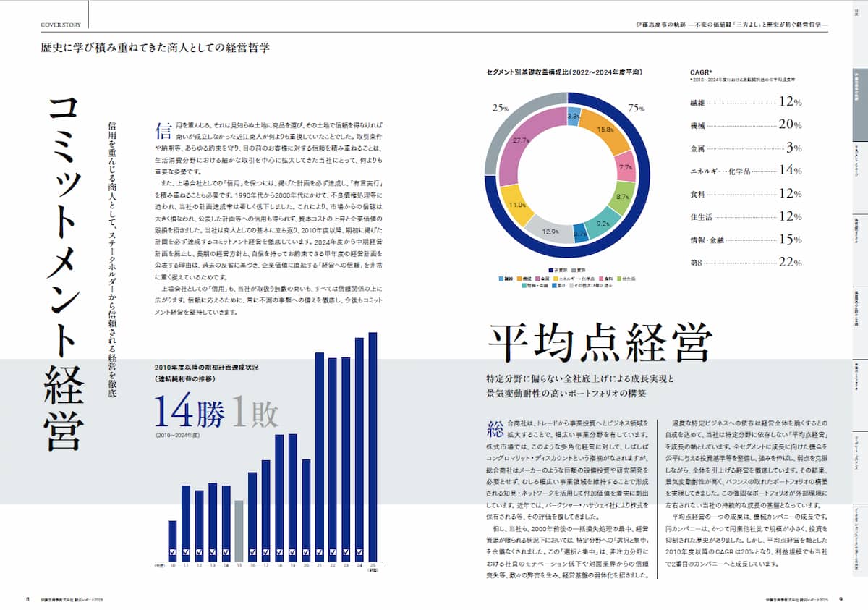Viewport: 868px width, 610px height.
Task: Click the check mark on the year 24 bar
Action: pyautogui.click(x=359, y=554)
